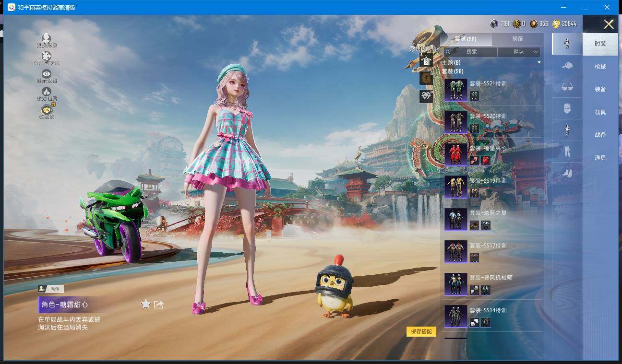Select the 装备 equipment category

[600, 89]
